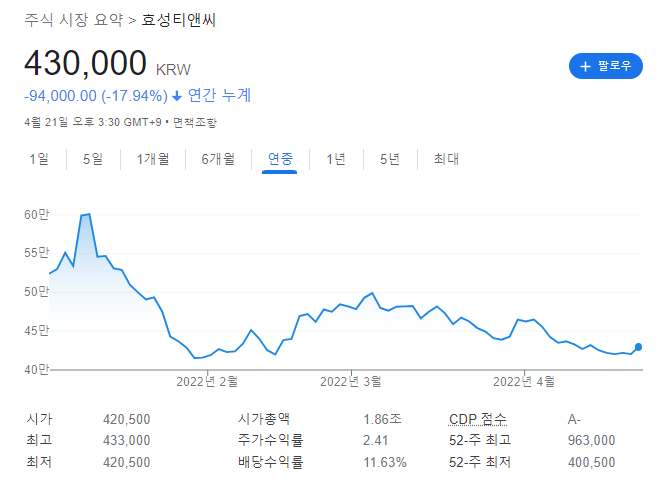Click the 4월 21일 오후 3:30 timestamp
This screenshot has height=480, width=666.
(x=93, y=122)
